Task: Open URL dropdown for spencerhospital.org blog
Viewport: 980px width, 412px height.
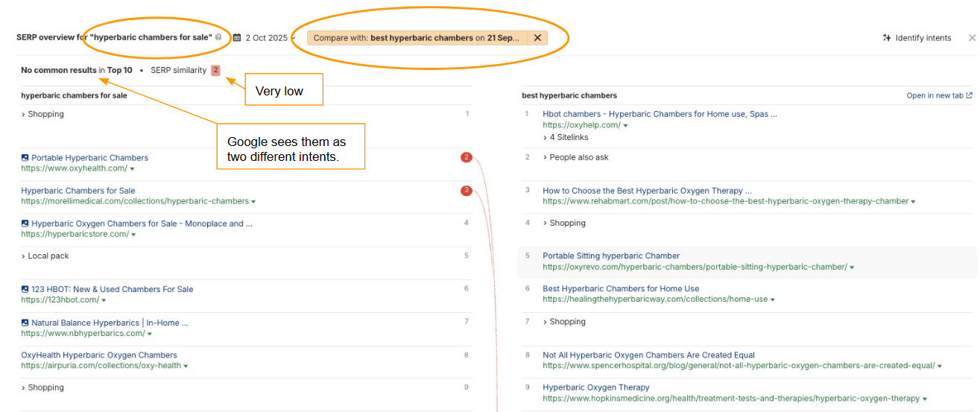Action: (x=940, y=367)
